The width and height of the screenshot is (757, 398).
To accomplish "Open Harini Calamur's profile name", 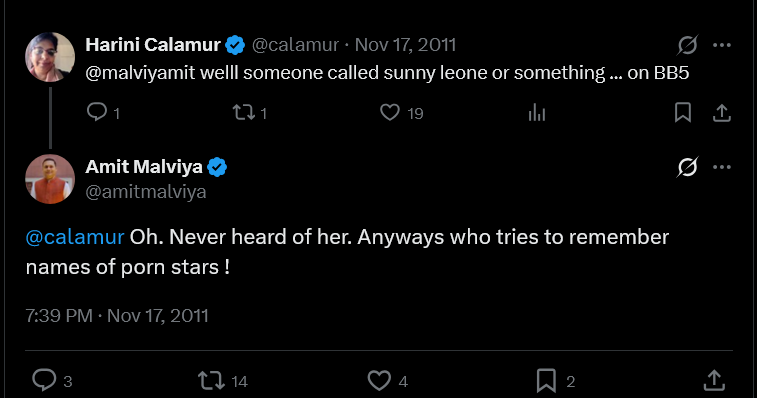I will (x=153, y=45).
